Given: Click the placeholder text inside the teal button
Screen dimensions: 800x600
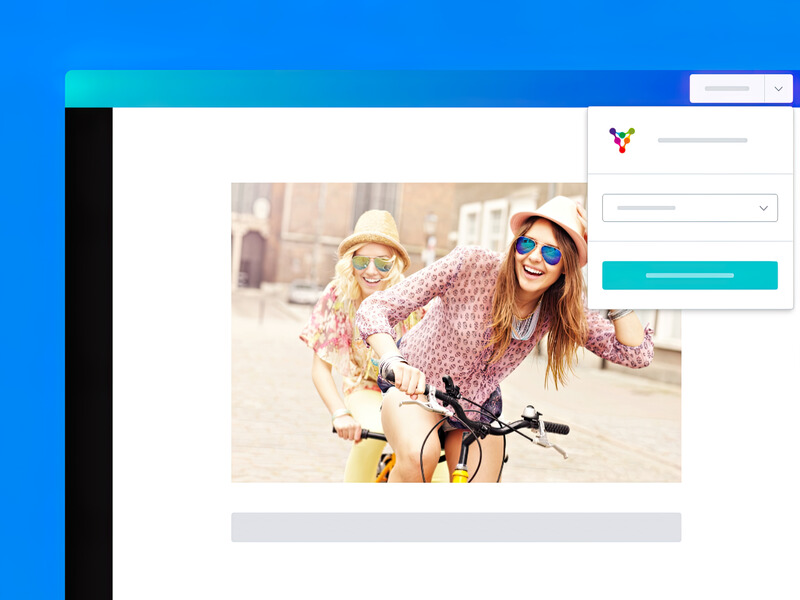Looking at the screenshot, I should click(x=690, y=274).
